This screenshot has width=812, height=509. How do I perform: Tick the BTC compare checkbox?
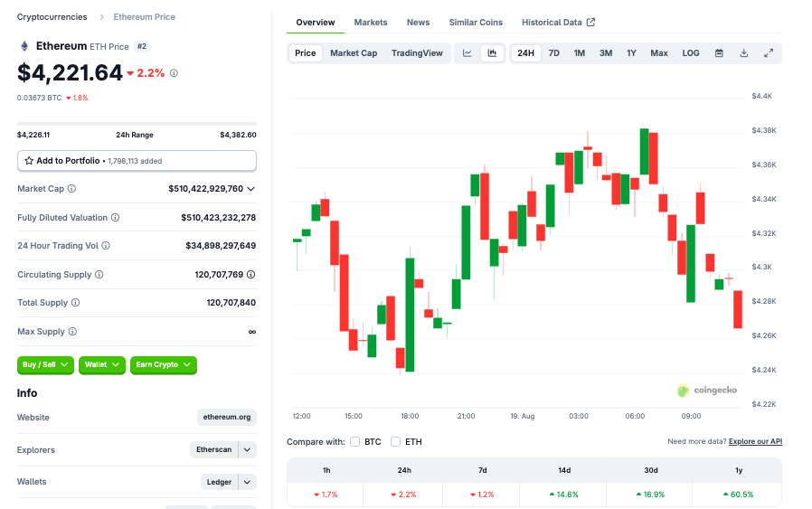(354, 442)
